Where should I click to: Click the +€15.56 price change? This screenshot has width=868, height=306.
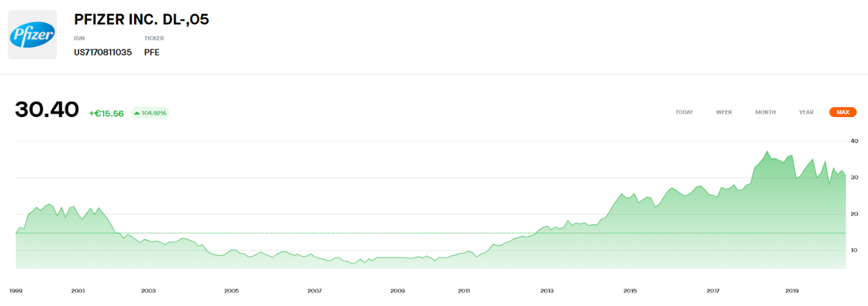point(106,113)
